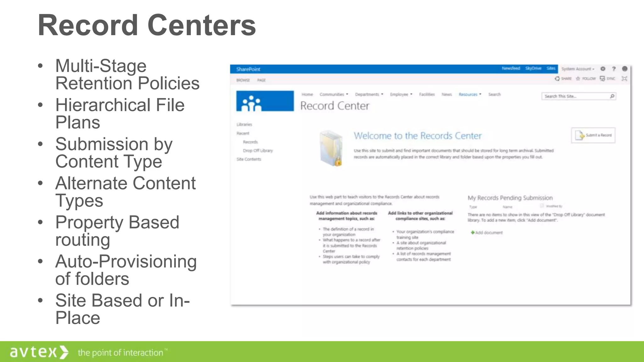Click the SHARE icon in the ribbon

pyautogui.click(x=557, y=79)
